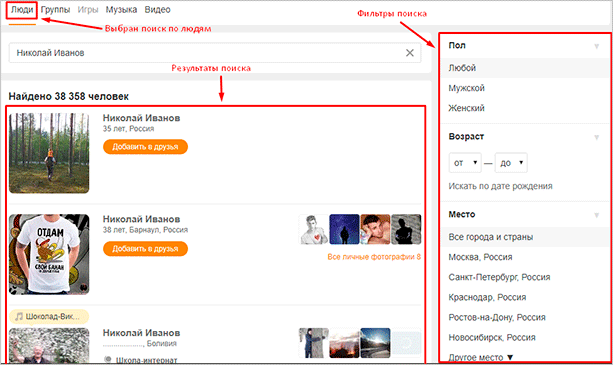Expand the Другое место option
613x365 pixels.
click(480, 357)
